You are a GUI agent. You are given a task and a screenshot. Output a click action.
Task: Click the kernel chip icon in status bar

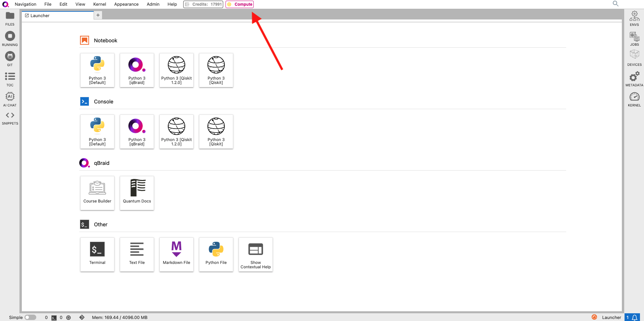68,318
